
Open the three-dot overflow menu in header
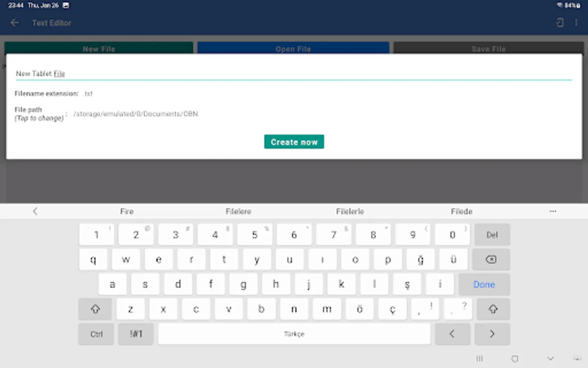click(x=576, y=23)
